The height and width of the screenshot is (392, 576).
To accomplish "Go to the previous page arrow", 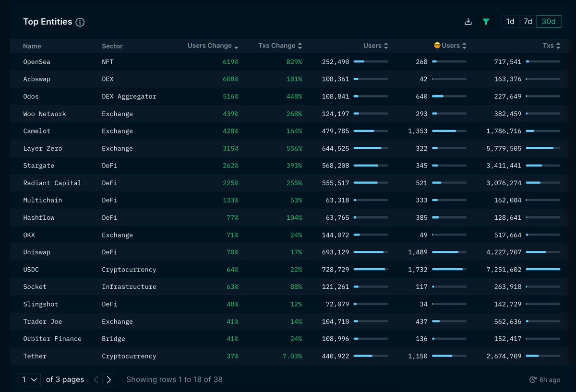I will [x=96, y=380].
